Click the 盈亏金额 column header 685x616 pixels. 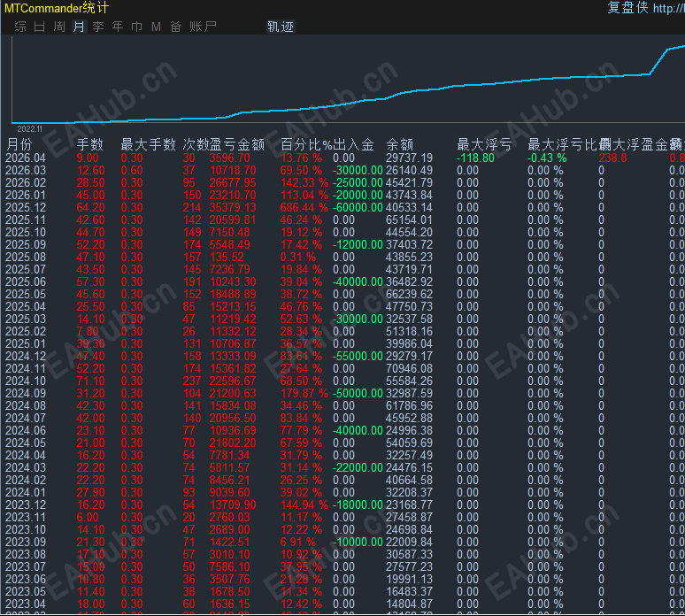tap(237, 144)
